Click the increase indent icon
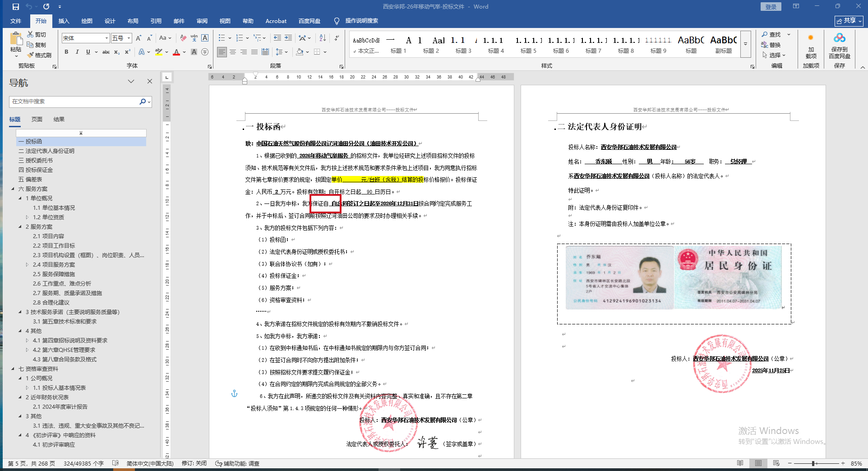 (288, 38)
